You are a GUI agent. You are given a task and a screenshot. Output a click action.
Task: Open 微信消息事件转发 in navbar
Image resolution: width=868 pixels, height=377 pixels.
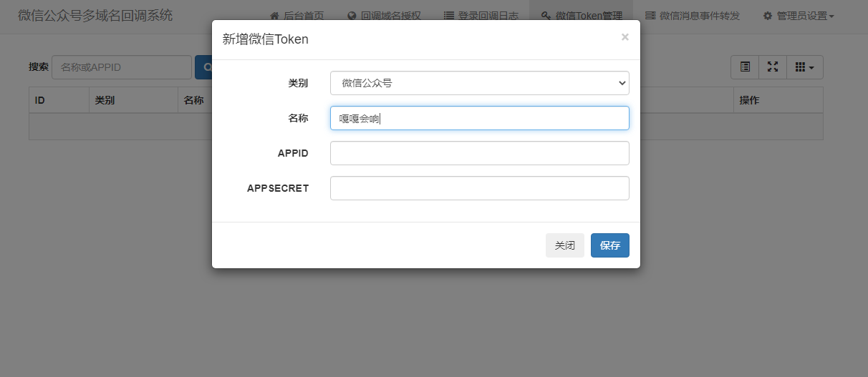click(x=693, y=16)
